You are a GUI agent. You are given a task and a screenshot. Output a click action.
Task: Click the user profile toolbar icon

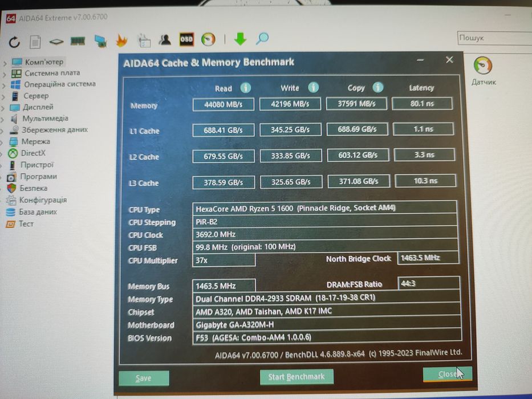pos(165,40)
